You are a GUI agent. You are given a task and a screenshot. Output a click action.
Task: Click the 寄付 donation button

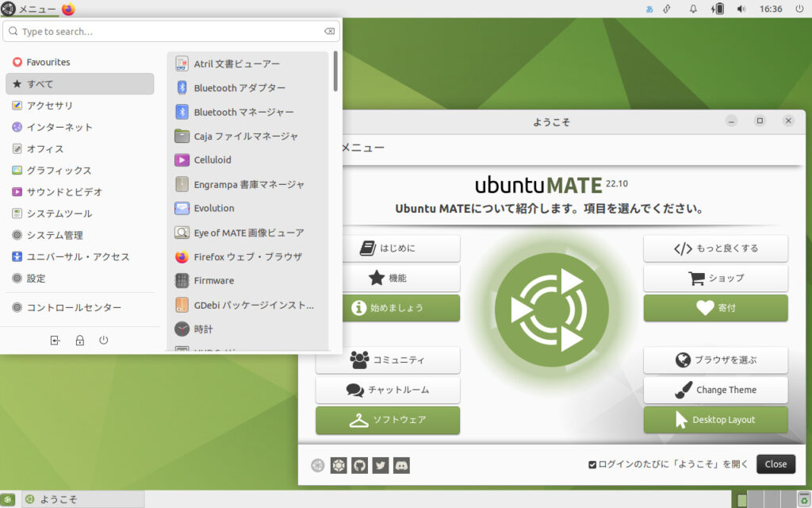point(715,308)
